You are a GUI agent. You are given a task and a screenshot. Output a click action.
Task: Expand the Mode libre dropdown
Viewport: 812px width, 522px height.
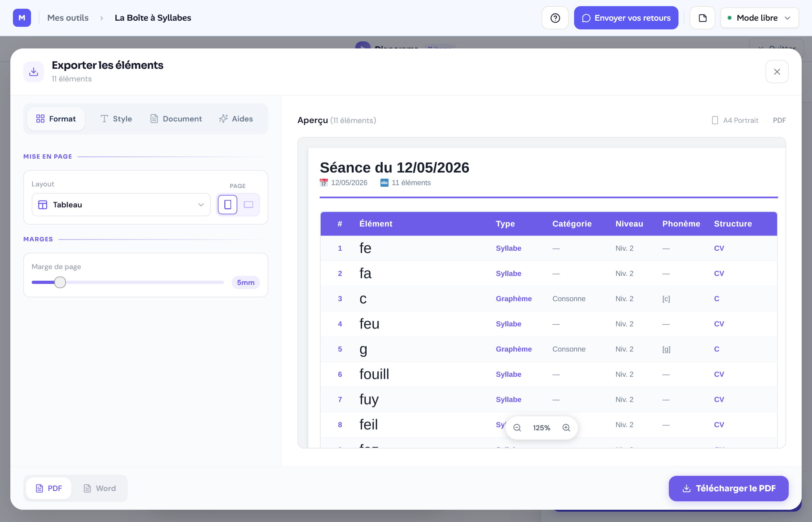tap(759, 18)
